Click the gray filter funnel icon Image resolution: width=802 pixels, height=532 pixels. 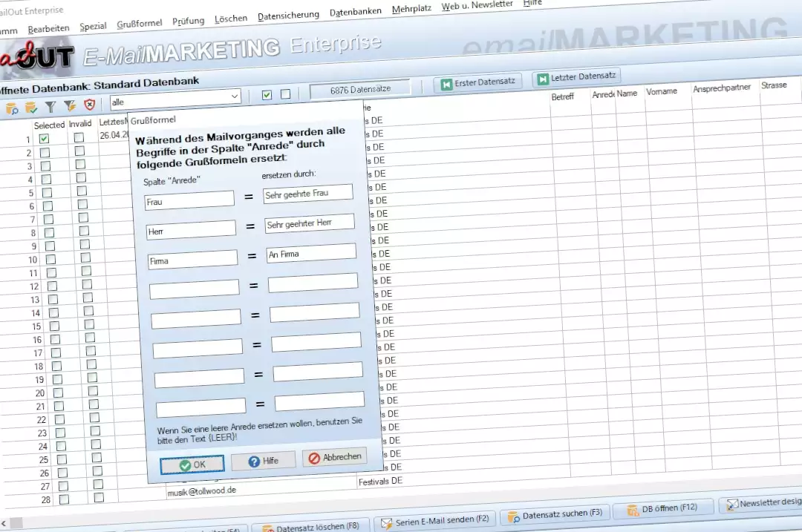50,108
